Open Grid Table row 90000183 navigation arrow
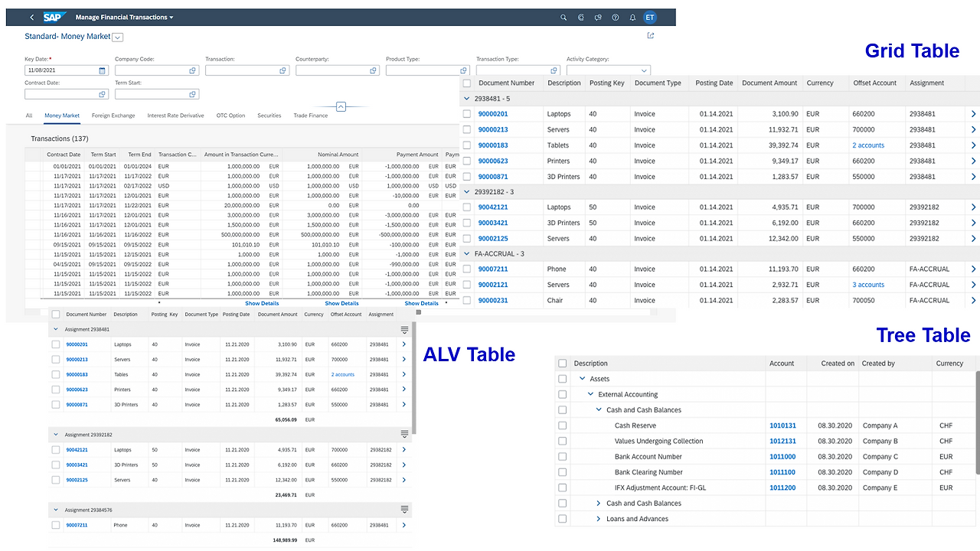980x551 pixels. pyautogui.click(x=974, y=145)
